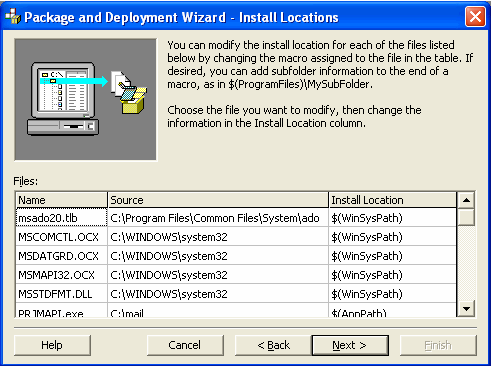Open the Help button
Viewport: 491px width, 366px height.
(52, 345)
